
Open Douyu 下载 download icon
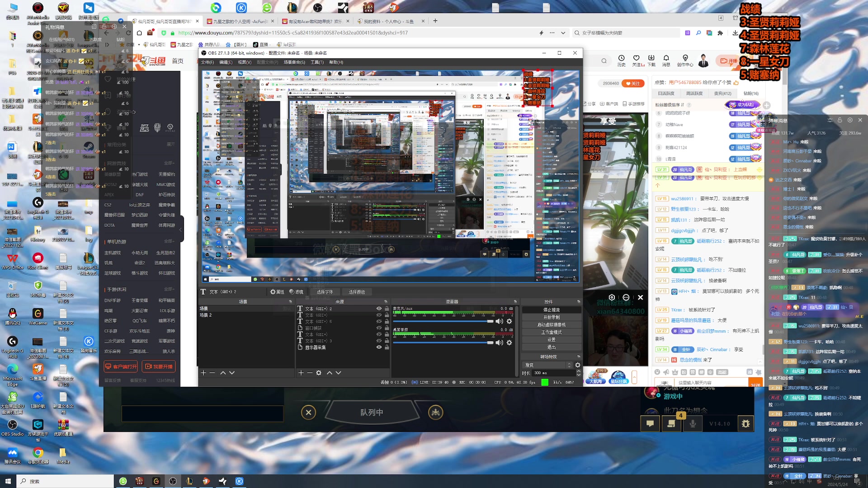tap(651, 60)
